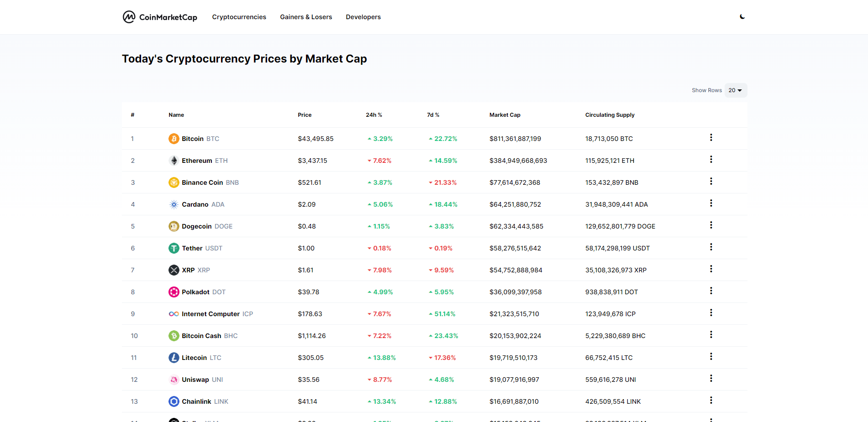Open three-dot menu for Binance Coin row

pos(711,181)
